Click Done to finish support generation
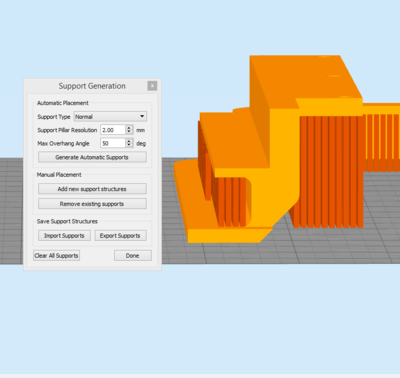The height and width of the screenshot is (378, 400). (133, 256)
